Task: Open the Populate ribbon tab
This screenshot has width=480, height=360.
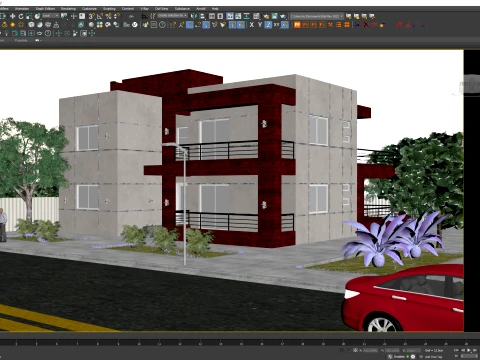Action: (x=21, y=40)
